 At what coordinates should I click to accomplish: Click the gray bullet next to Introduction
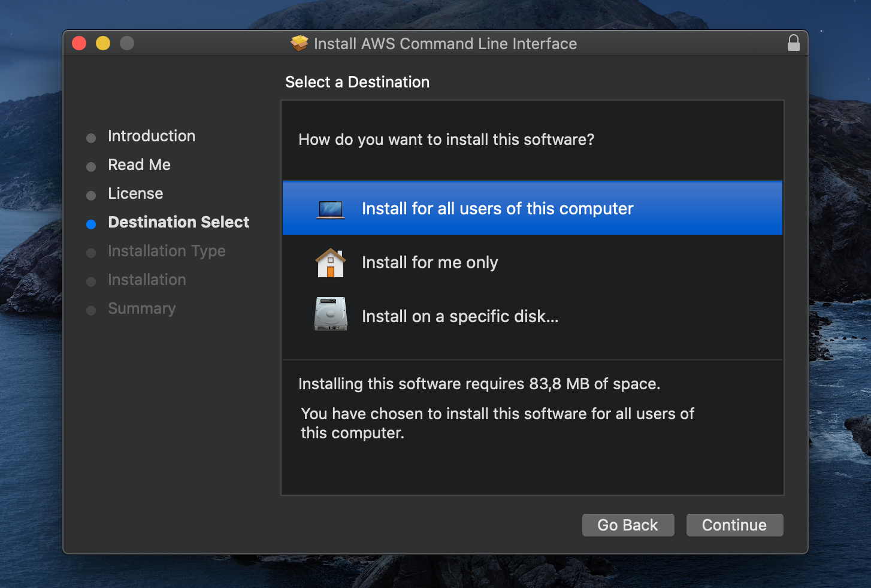pos(91,138)
